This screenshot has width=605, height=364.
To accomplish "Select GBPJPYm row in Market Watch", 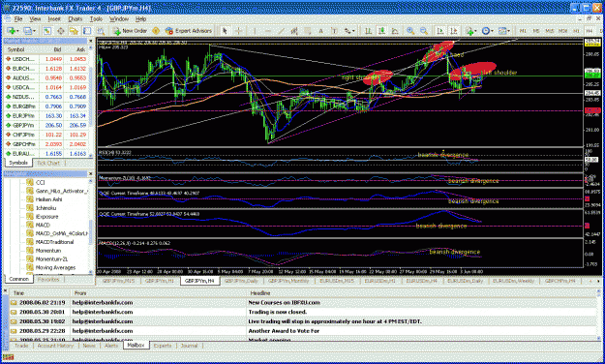I will click(x=46, y=125).
